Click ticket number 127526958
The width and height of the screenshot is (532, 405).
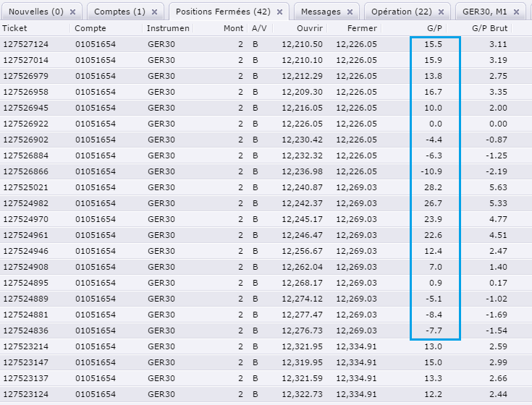point(26,92)
